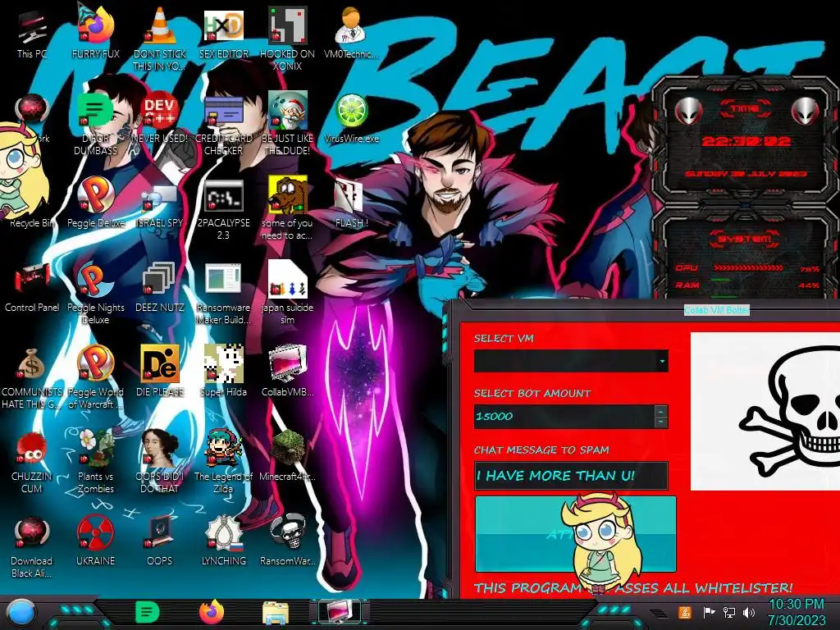Open the network icon in system tray
Viewport: 840px width, 630px height.
pos(729,612)
